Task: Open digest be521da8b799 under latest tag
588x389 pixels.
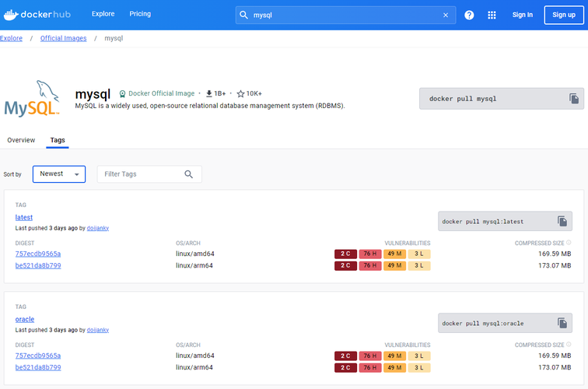Action: click(38, 265)
